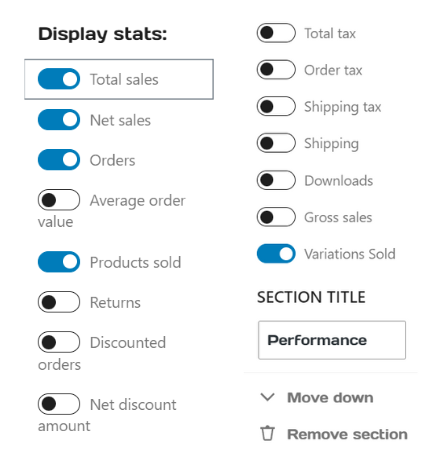
Task: Turn off the Net sales stat
Action: click(x=59, y=120)
